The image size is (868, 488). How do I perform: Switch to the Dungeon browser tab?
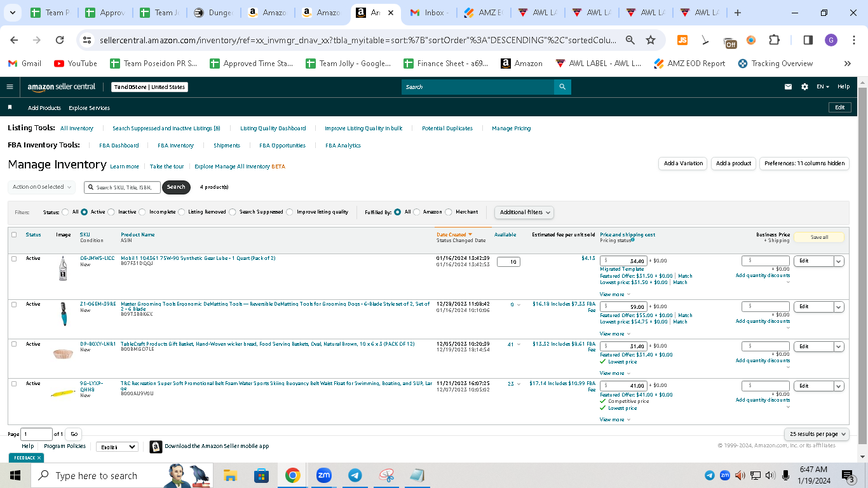pos(214,13)
